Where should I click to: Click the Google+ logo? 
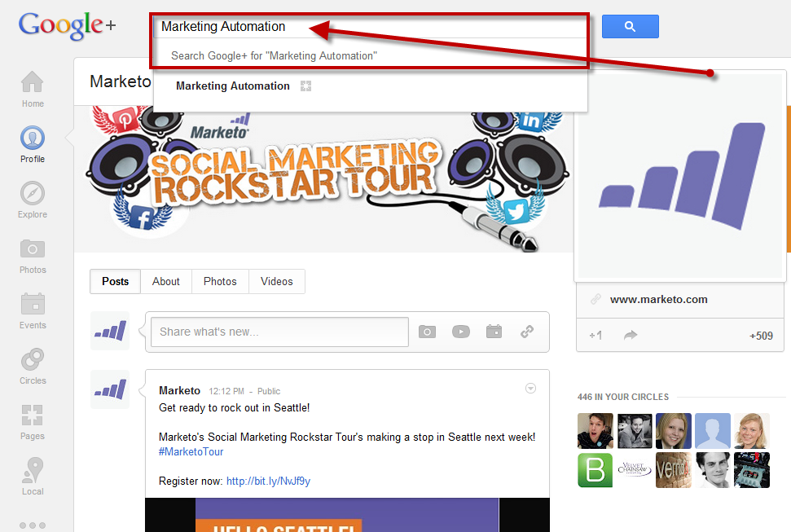(67, 25)
